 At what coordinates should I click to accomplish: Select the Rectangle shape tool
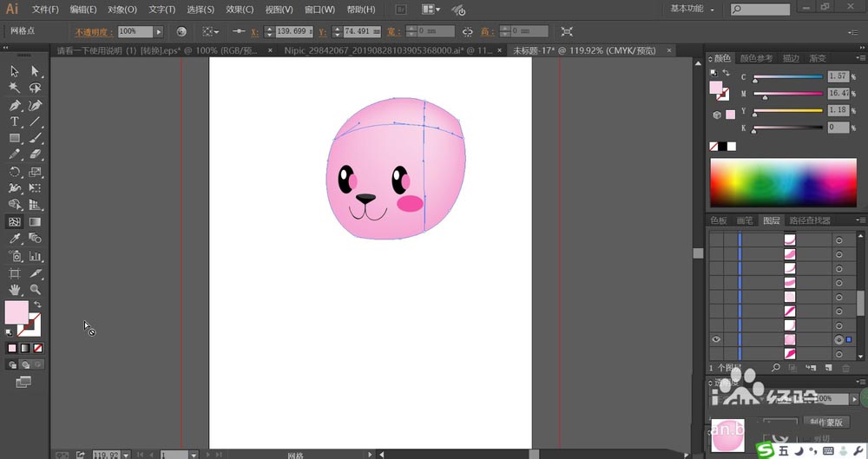click(15, 138)
